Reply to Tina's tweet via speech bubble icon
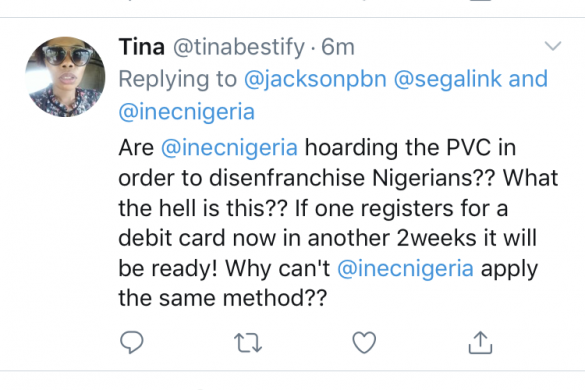585x390 pixels. [131, 342]
